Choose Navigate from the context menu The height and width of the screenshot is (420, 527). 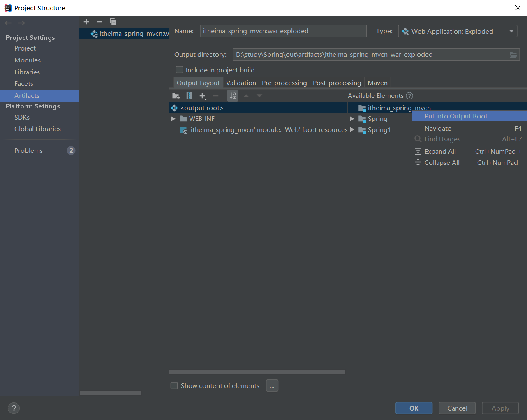pos(469,129)
